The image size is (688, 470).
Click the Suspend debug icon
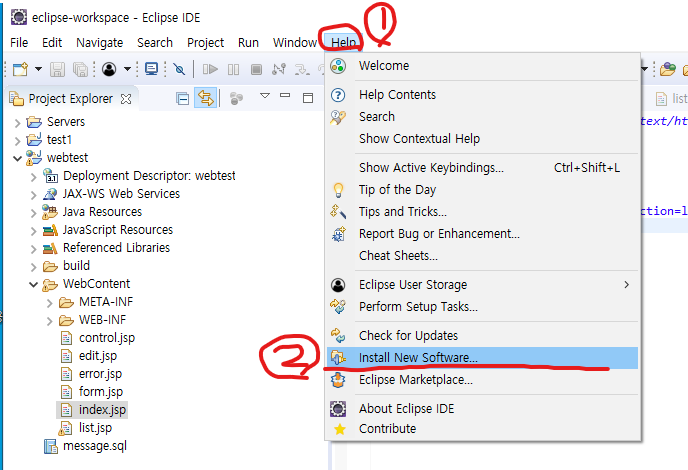[x=233, y=69]
